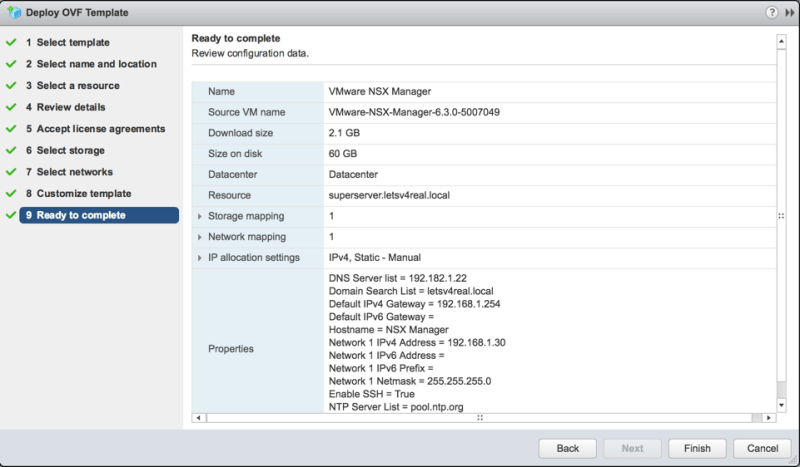Click the green checkmark beside Select storage
The height and width of the screenshot is (467, 800).
click(11, 151)
